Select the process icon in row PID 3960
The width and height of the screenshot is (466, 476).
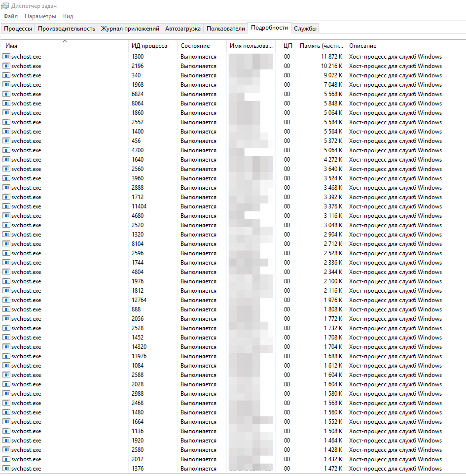[x=6, y=178]
